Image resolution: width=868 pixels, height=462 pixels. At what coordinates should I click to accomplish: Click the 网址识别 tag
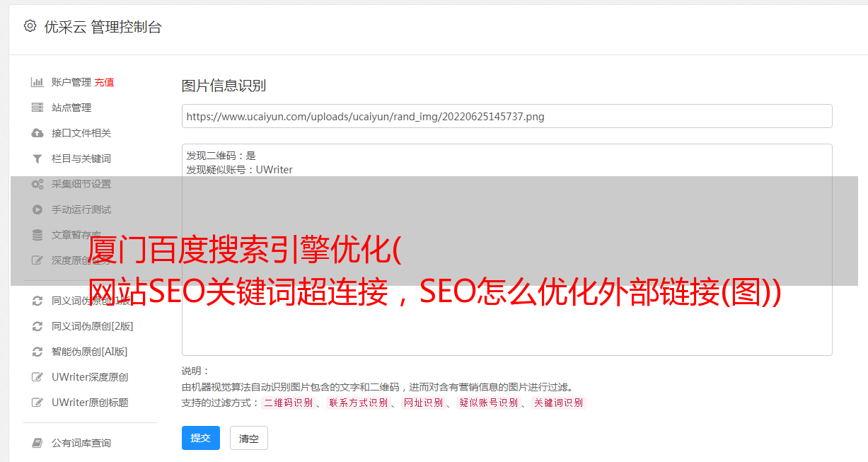(423, 403)
